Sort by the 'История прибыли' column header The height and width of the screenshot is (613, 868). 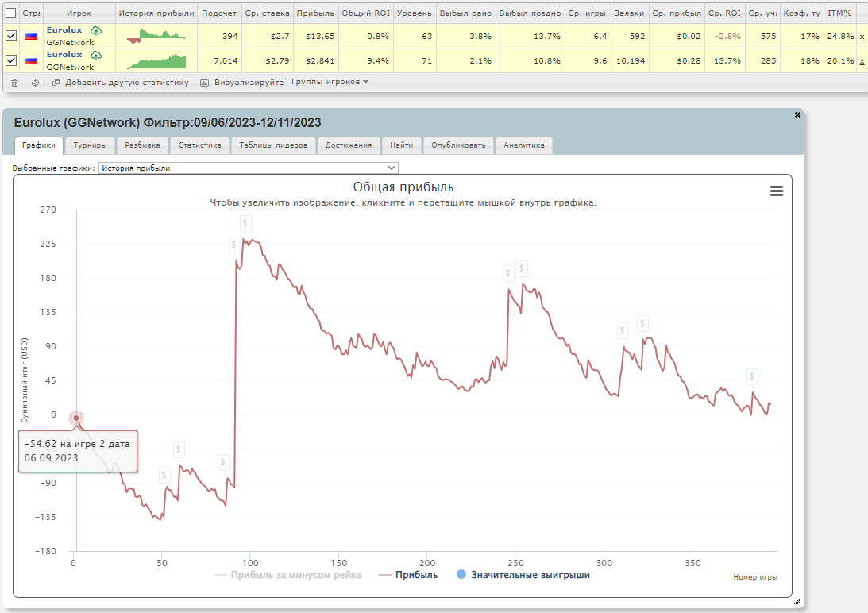[156, 13]
